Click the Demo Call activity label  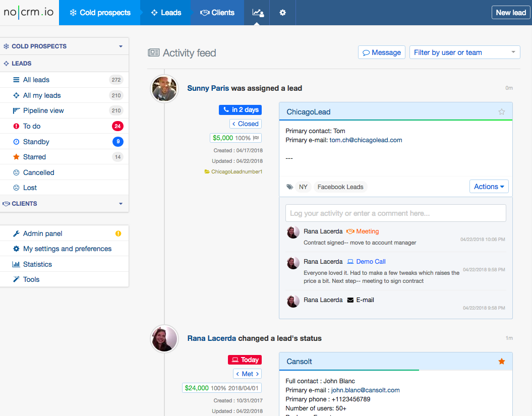[x=371, y=262]
